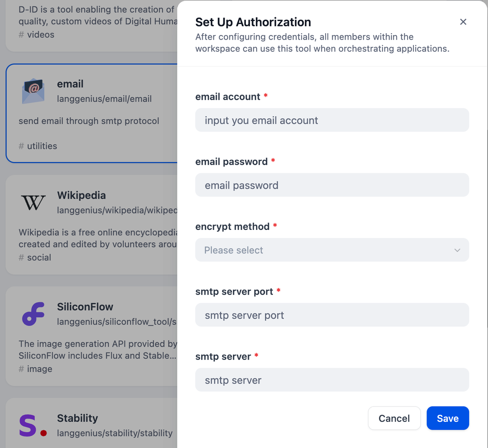Select the email tool title
Screen dimensions: 488x448
click(70, 84)
